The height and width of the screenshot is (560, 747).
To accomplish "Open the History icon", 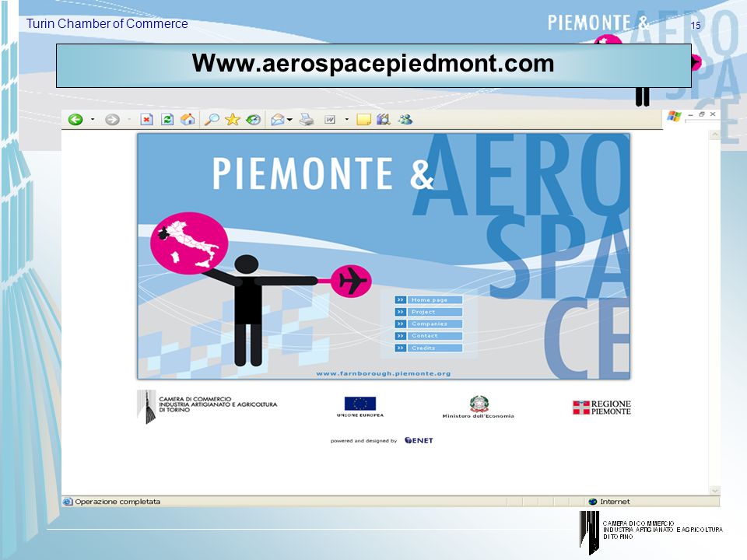I will click(x=254, y=120).
